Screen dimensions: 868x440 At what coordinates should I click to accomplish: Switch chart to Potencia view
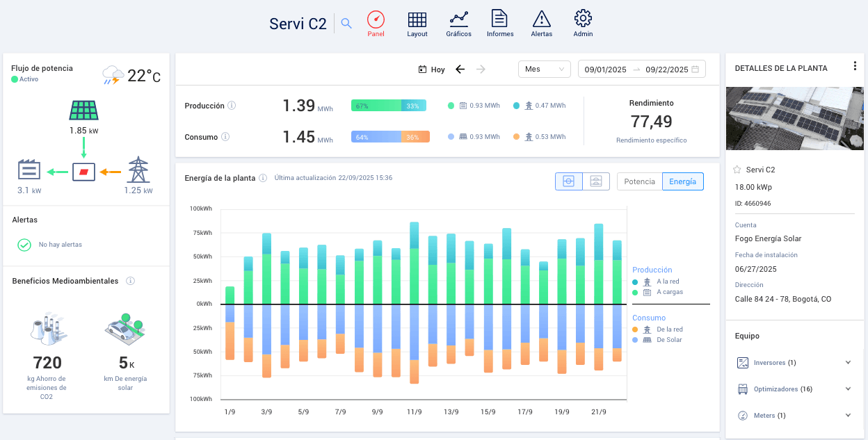point(639,181)
